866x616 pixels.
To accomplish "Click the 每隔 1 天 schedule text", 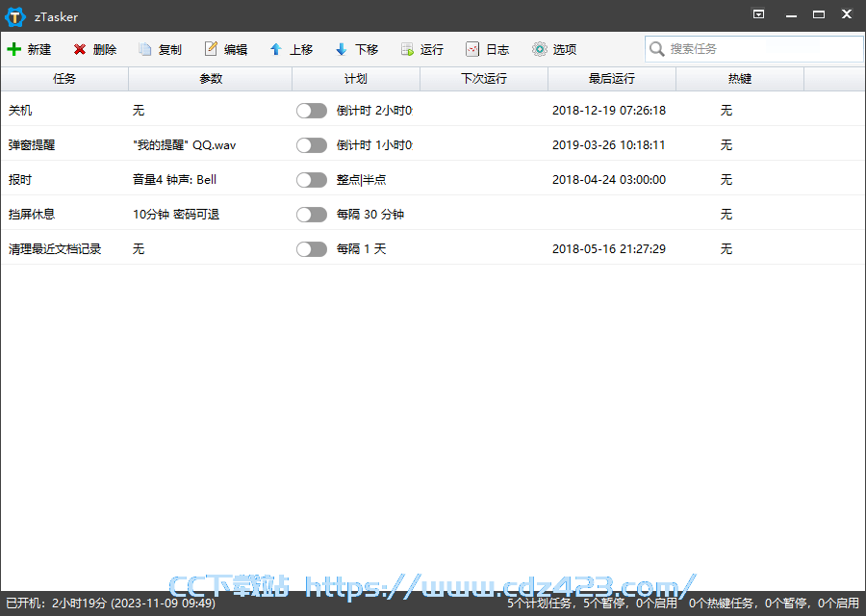I will pos(361,249).
